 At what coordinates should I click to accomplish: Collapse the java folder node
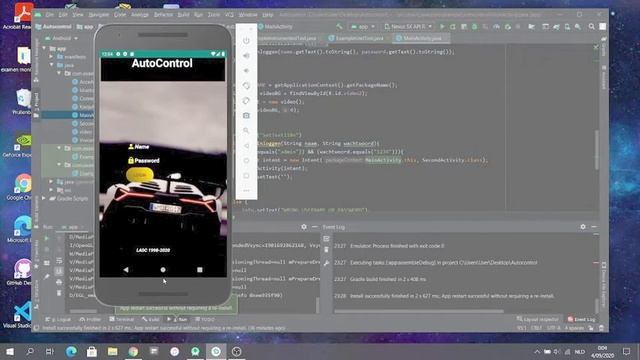(x=52, y=65)
